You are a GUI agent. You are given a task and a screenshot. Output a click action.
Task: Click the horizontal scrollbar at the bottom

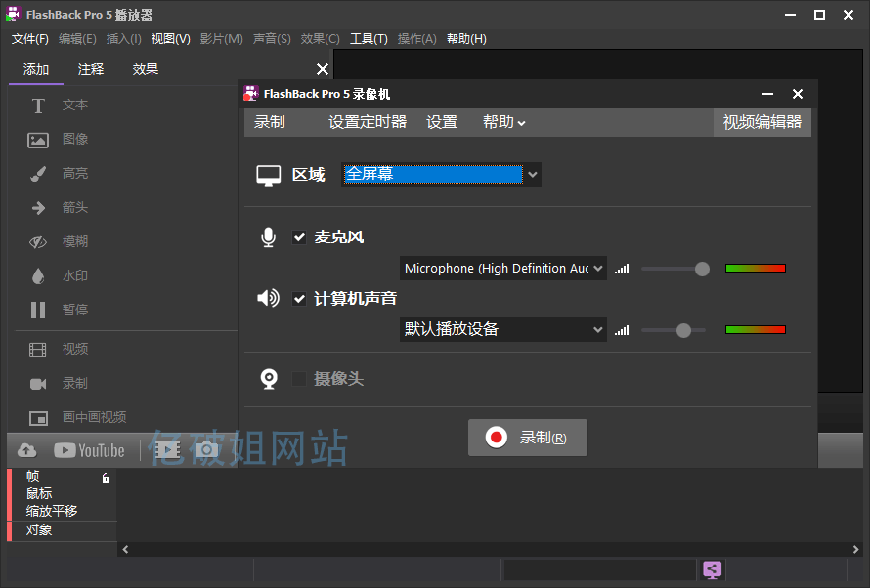(489, 548)
